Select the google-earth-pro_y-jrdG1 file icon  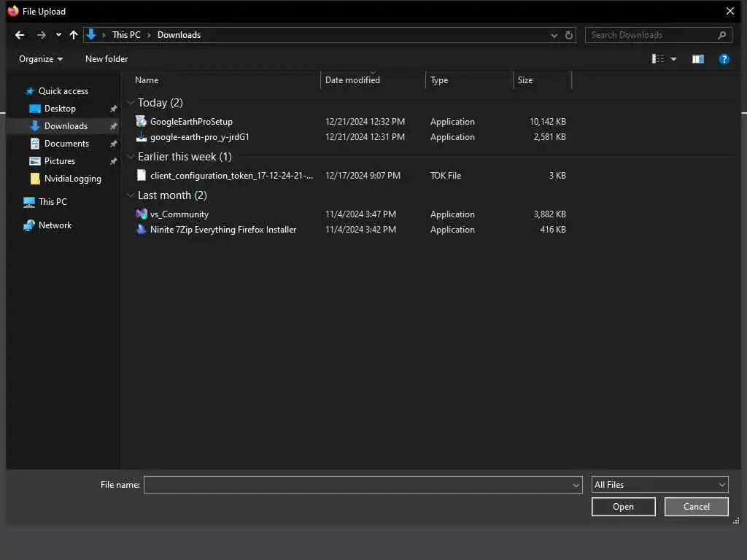(141, 136)
